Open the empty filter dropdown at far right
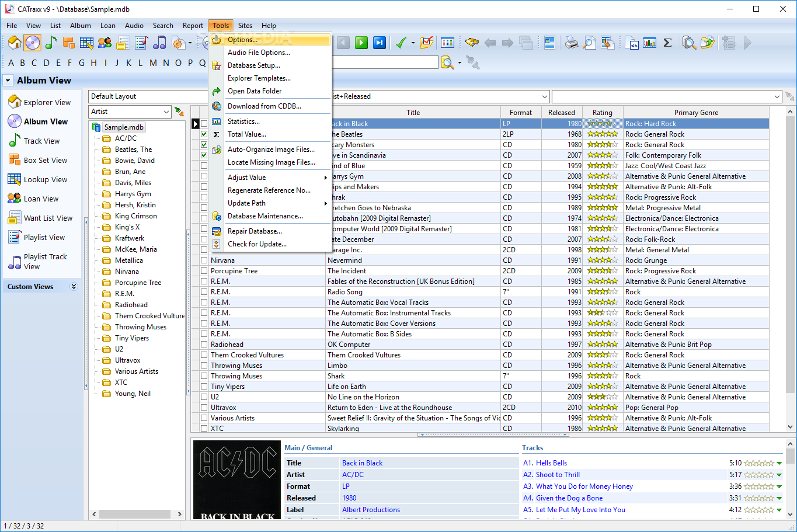The image size is (797, 532). click(777, 96)
